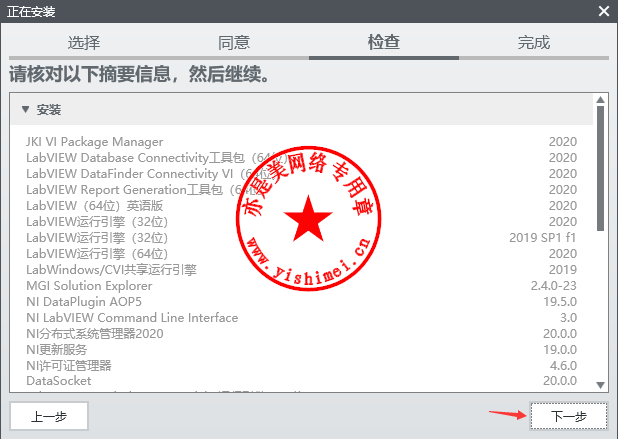Close the 正在安装 installer window
This screenshot has width=618, height=439.
tap(604, 11)
